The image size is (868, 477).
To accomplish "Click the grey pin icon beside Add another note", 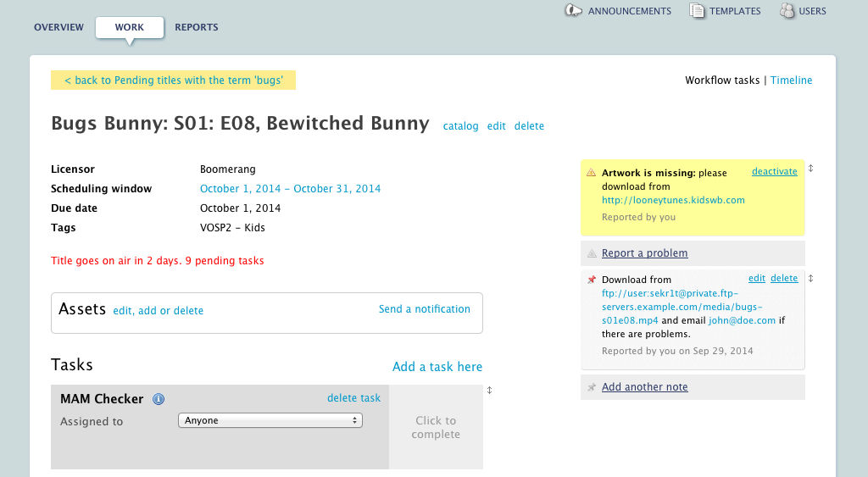I will [x=592, y=387].
